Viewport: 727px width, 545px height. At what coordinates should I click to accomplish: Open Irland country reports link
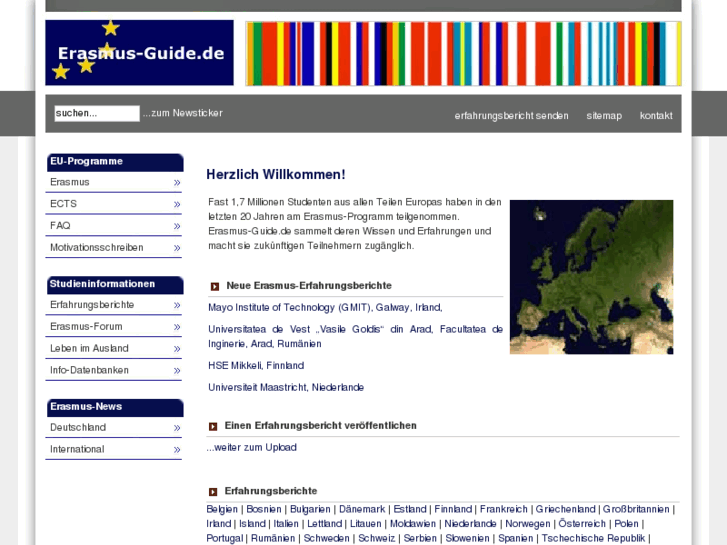tap(218, 524)
